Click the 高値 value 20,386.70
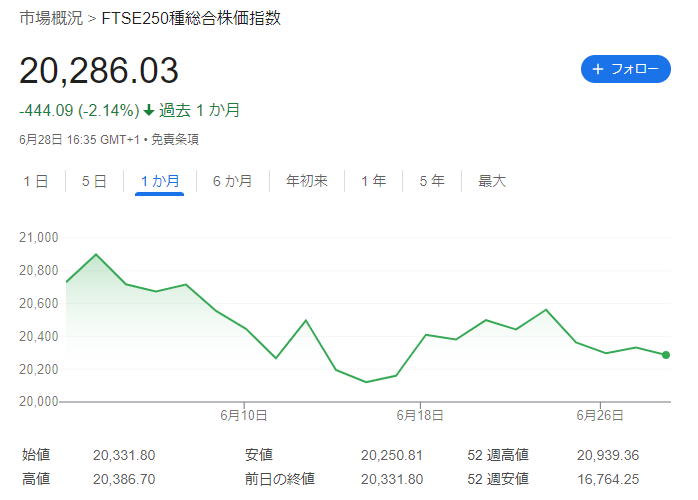The width and height of the screenshot is (698, 500). [x=124, y=479]
